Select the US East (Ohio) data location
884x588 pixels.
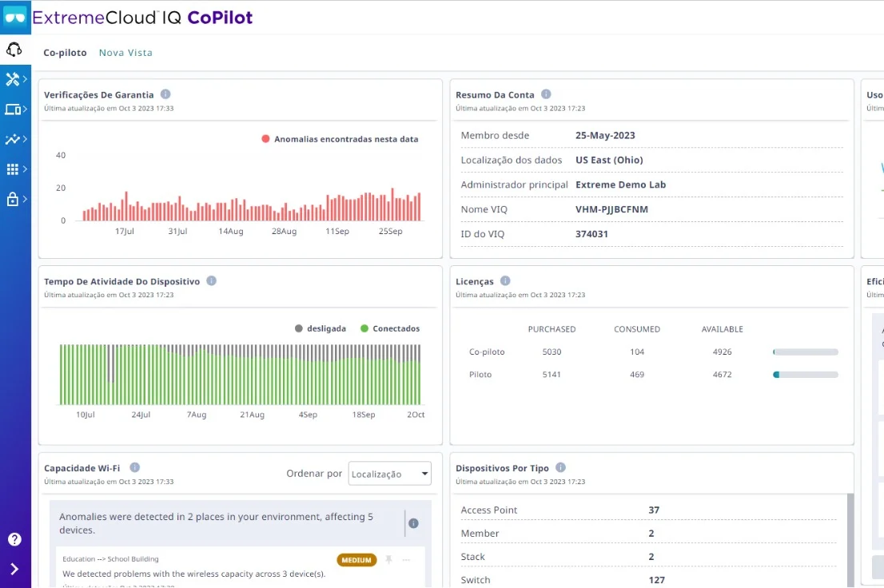[x=609, y=160]
